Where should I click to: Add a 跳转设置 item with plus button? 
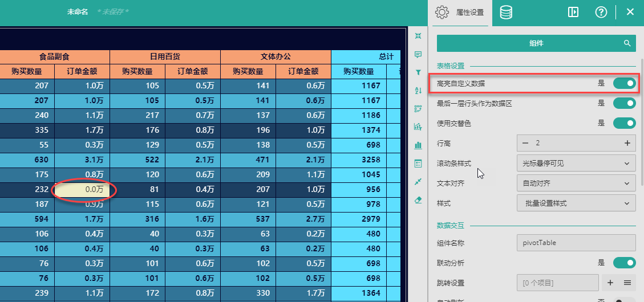(610, 283)
